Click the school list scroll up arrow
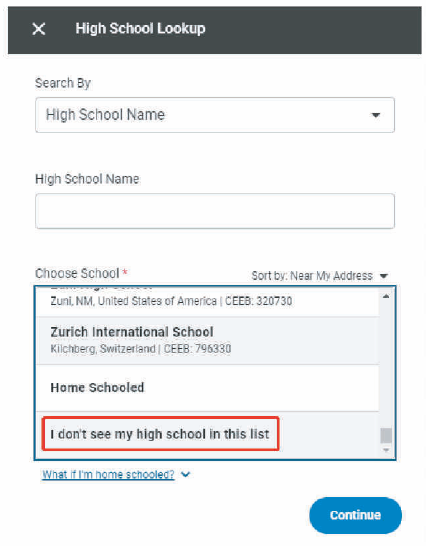 386,296
